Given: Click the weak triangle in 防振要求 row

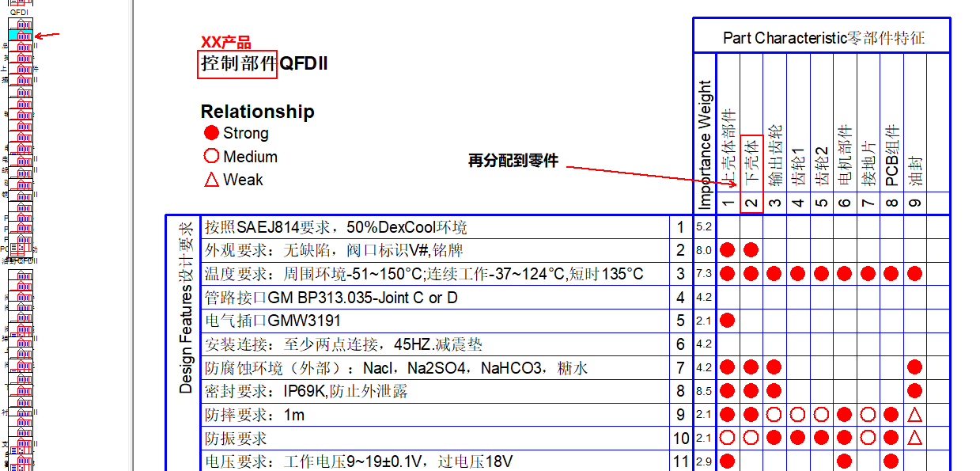Looking at the screenshot, I should [x=915, y=438].
